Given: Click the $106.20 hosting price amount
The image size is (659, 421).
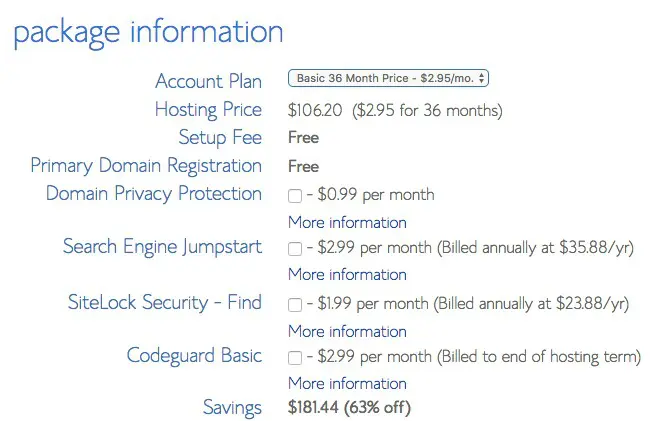Looking at the screenshot, I should (315, 110).
